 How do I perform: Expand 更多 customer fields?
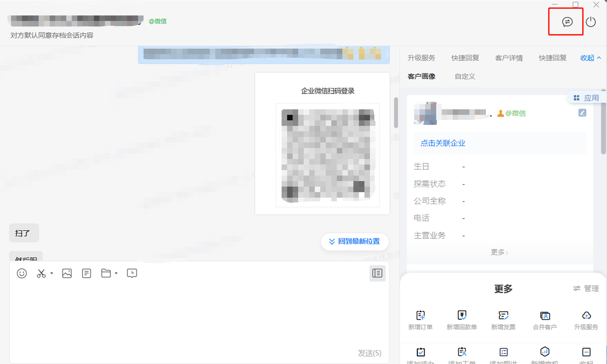[x=499, y=252]
